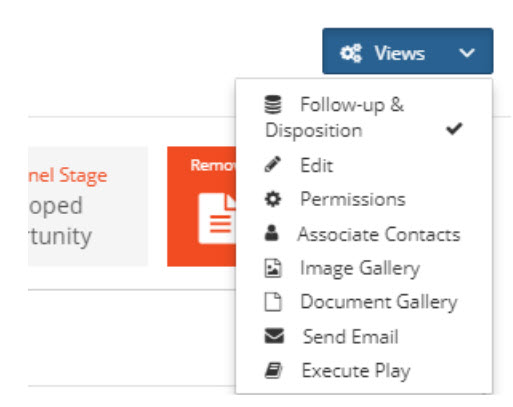
Task: Click the envelope icon beside Send Email
Action: pos(274,336)
